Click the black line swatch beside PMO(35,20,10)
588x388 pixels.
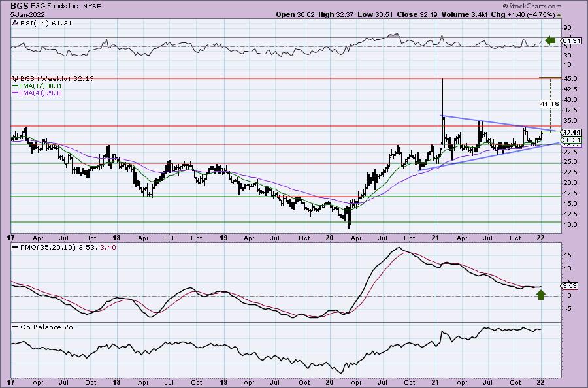coord(16,248)
